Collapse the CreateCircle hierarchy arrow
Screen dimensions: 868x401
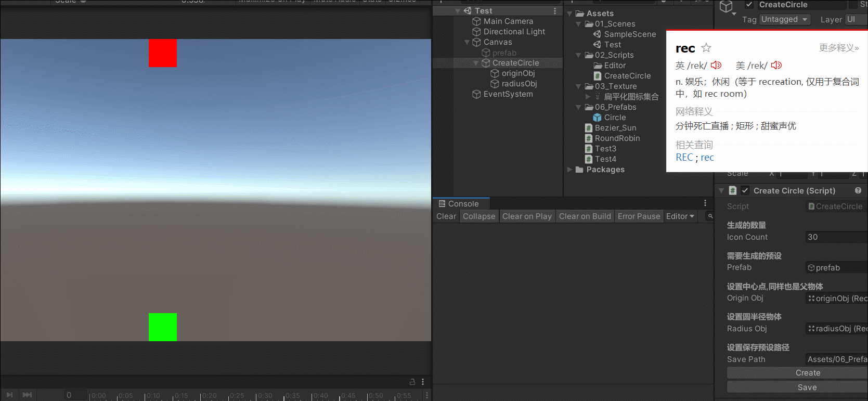[x=476, y=63]
